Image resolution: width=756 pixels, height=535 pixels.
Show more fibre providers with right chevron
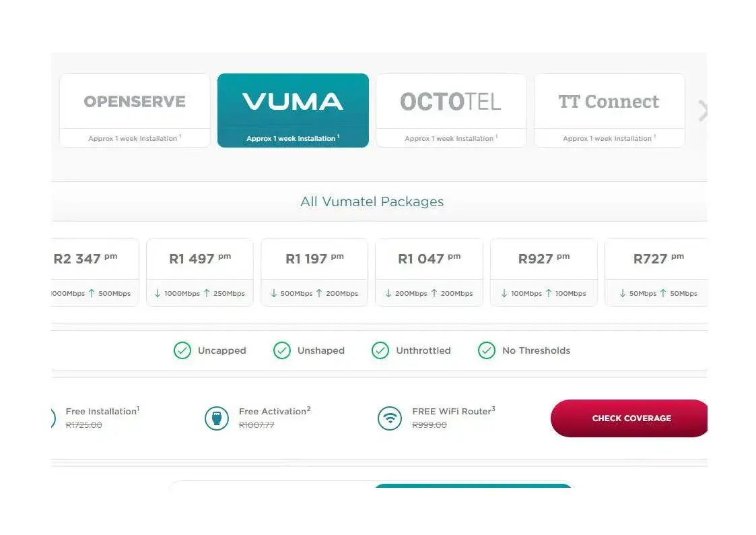tap(702, 111)
